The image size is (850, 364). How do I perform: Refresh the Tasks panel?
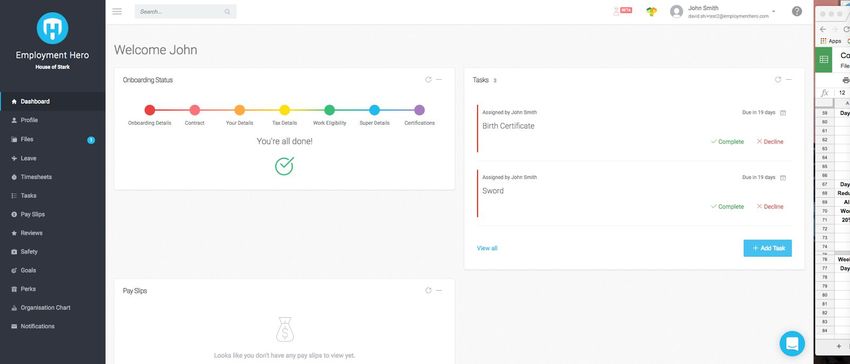click(778, 80)
